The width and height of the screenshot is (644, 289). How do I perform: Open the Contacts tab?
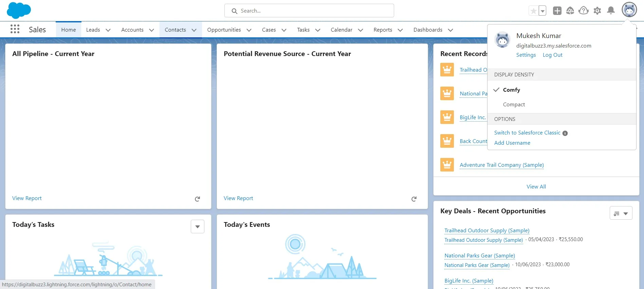tap(175, 30)
